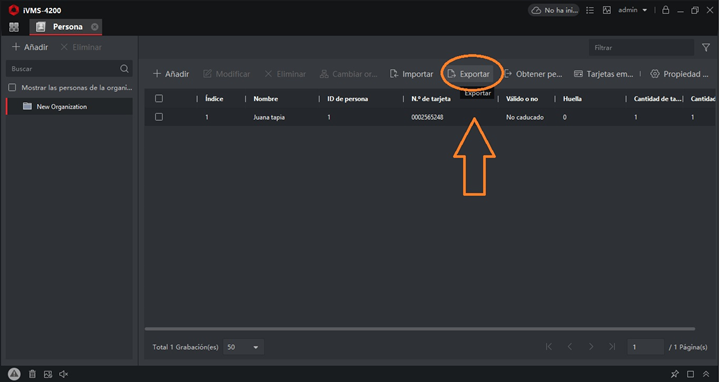
Task: Switch to the Persona tab
Action: pyautogui.click(x=66, y=27)
